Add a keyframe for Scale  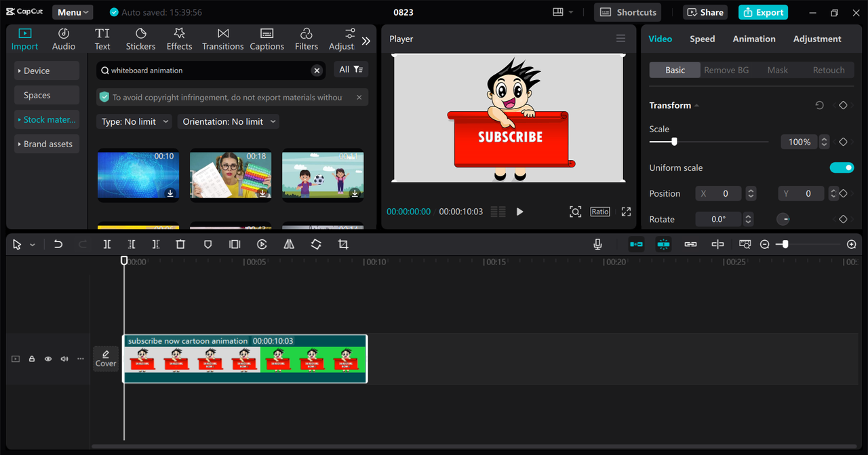[843, 142]
